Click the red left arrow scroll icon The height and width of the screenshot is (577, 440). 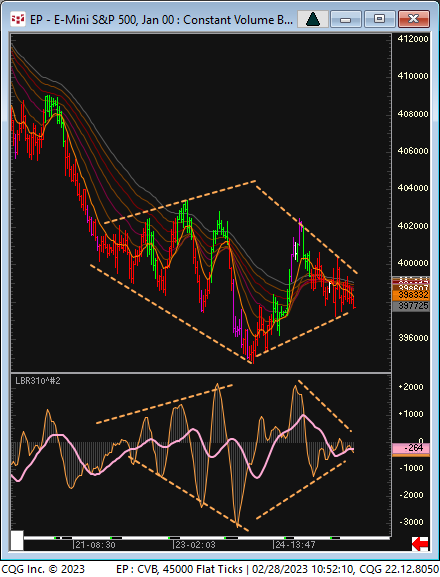(420, 544)
